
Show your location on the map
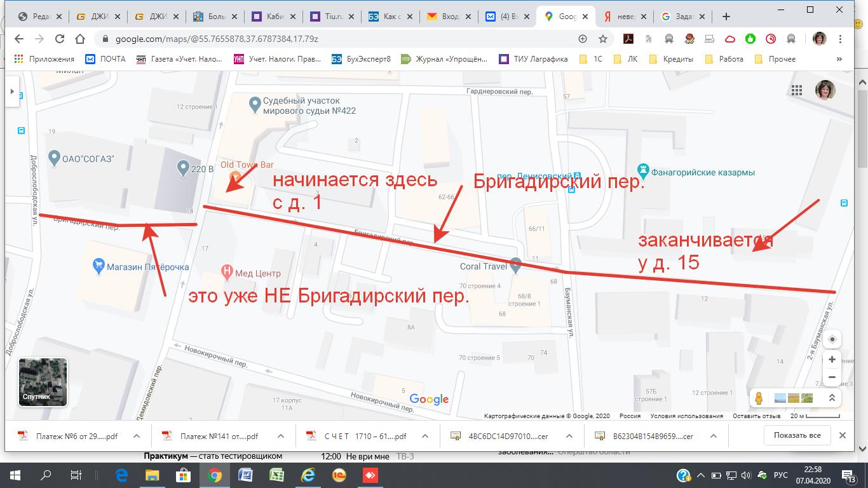coord(832,339)
